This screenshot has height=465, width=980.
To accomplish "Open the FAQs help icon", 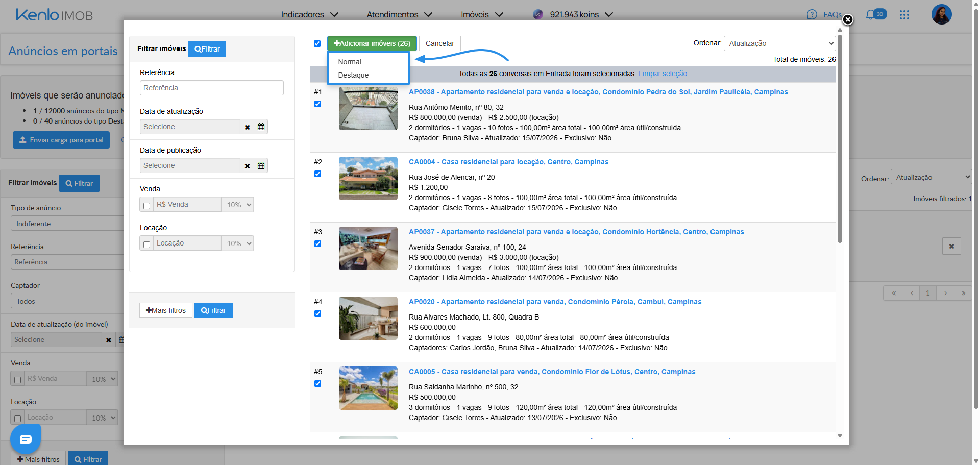I will point(812,15).
